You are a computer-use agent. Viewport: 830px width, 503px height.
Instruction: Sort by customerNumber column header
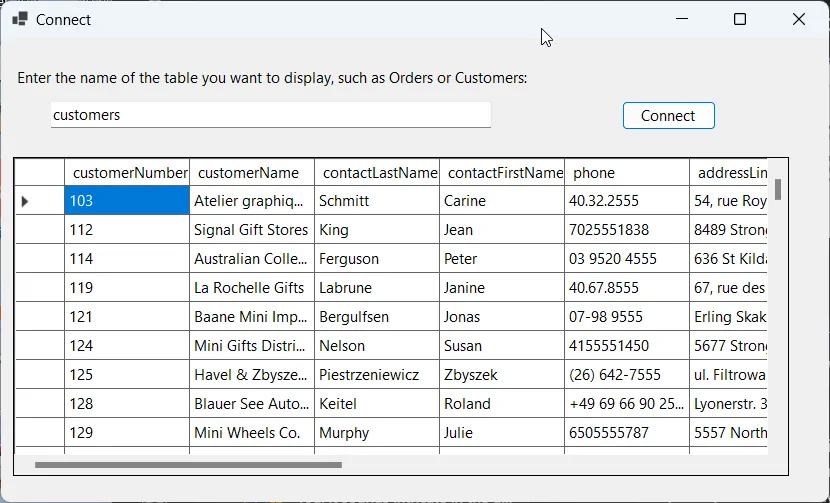click(127, 173)
